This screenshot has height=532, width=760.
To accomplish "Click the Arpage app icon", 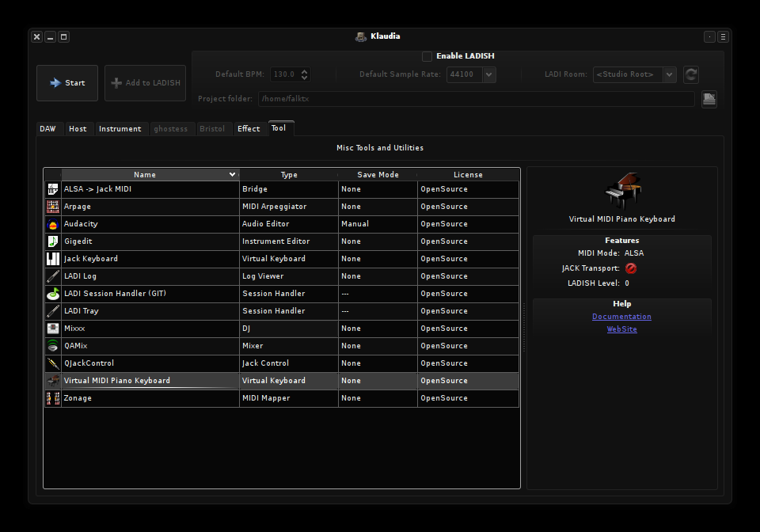I will pyautogui.click(x=53, y=207).
